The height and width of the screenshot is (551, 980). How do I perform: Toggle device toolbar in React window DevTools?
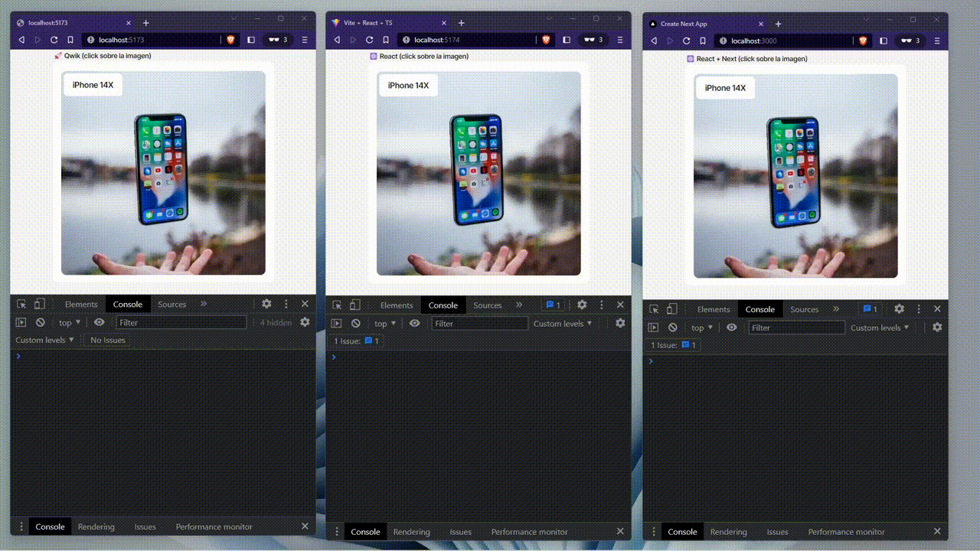click(355, 305)
